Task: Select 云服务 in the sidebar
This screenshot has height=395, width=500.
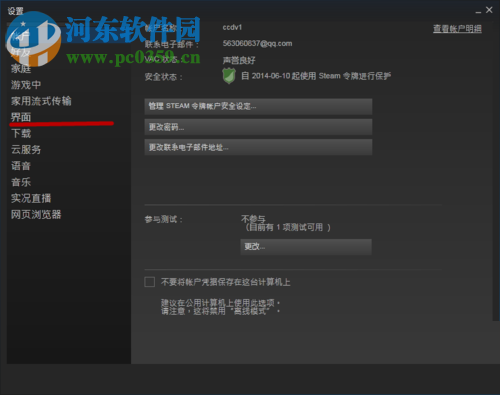Action: click(26, 150)
